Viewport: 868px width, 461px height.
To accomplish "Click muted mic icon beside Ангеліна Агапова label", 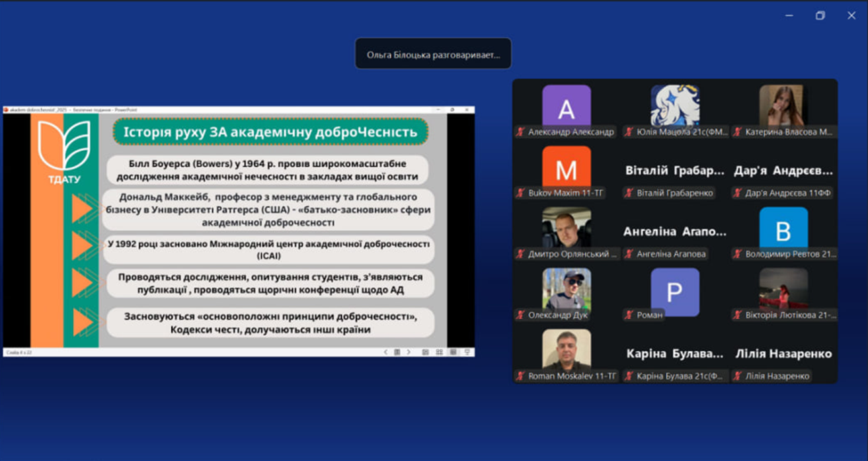I will pyautogui.click(x=629, y=254).
